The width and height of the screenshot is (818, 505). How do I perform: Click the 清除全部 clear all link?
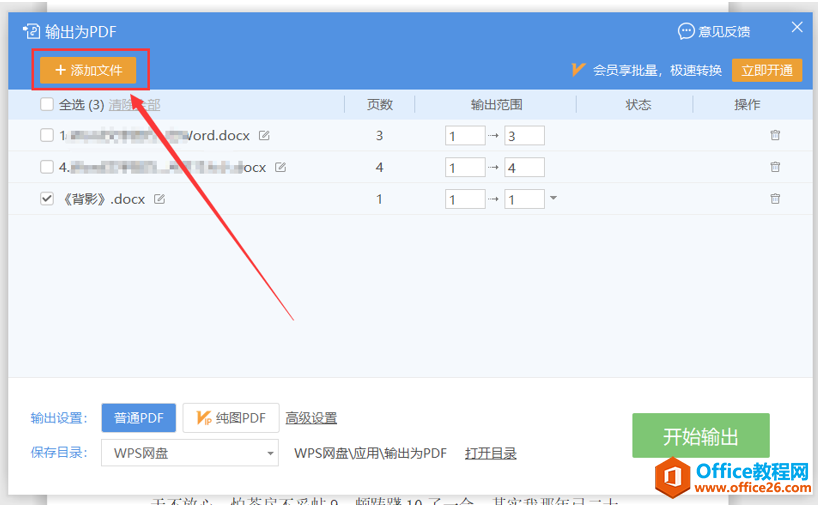click(135, 105)
